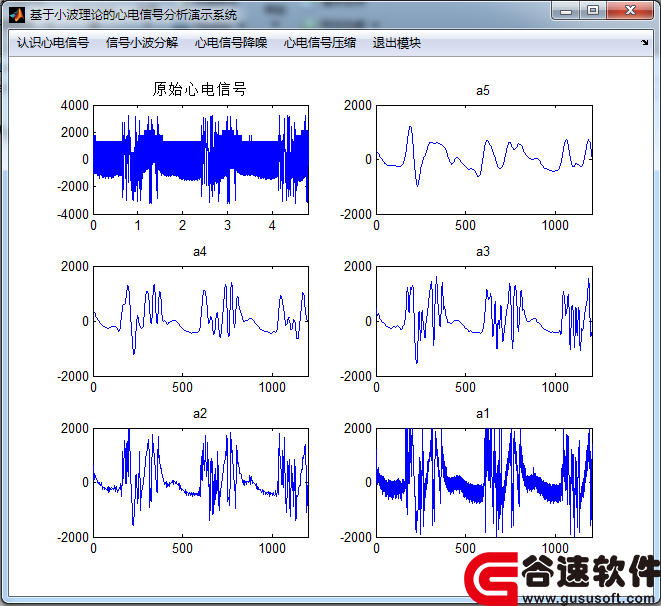This screenshot has width=661, height=606.
Task: Click inside the a3 approximation plot
Action: [484, 321]
